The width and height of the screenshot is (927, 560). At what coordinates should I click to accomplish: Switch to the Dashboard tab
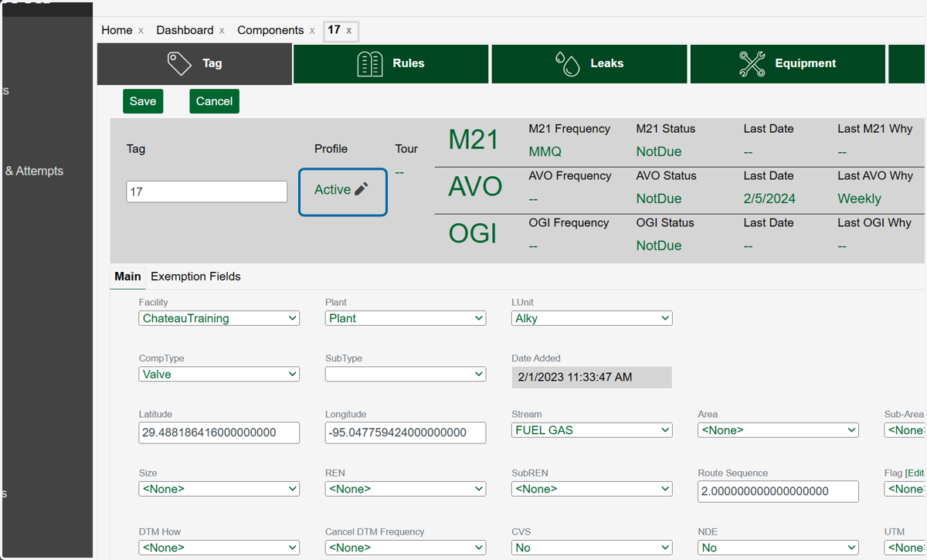coord(185,30)
